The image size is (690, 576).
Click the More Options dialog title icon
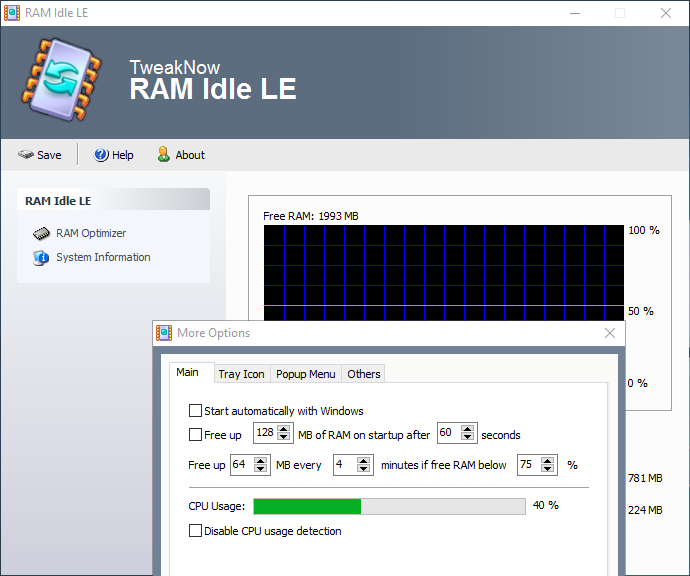164,333
